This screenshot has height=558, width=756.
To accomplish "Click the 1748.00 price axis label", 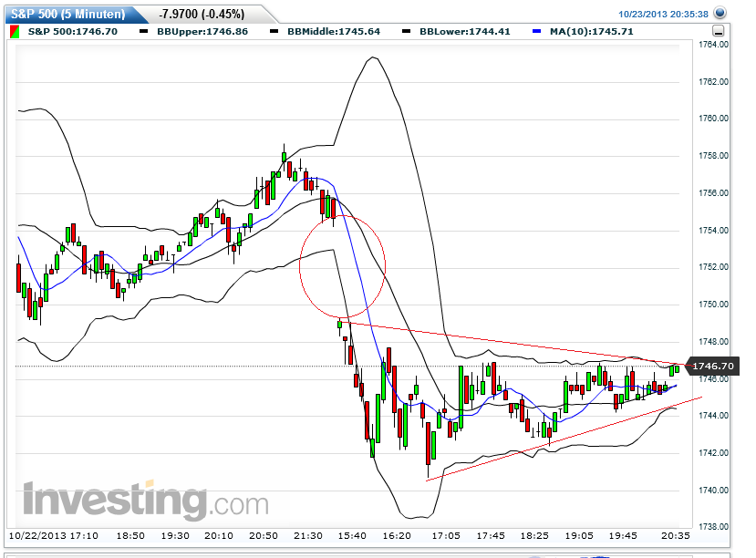I will (713, 342).
